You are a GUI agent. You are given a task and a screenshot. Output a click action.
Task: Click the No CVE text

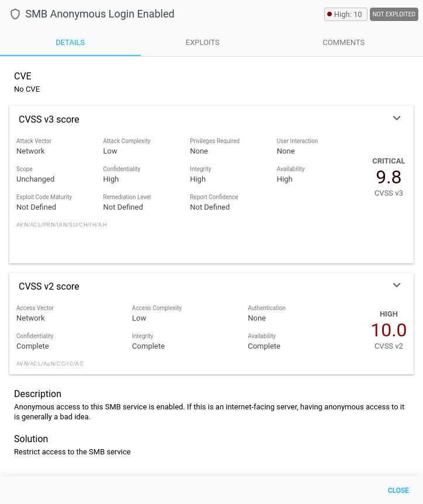pos(27,89)
